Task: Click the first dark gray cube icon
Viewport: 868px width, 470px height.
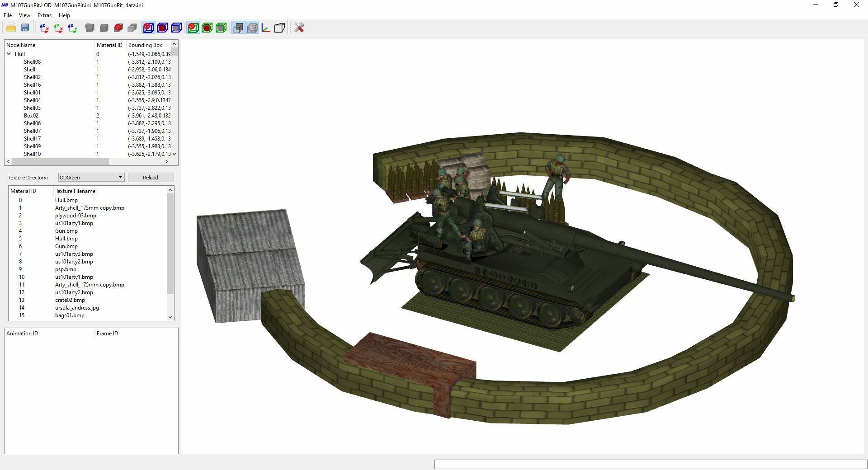Action: 90,28
